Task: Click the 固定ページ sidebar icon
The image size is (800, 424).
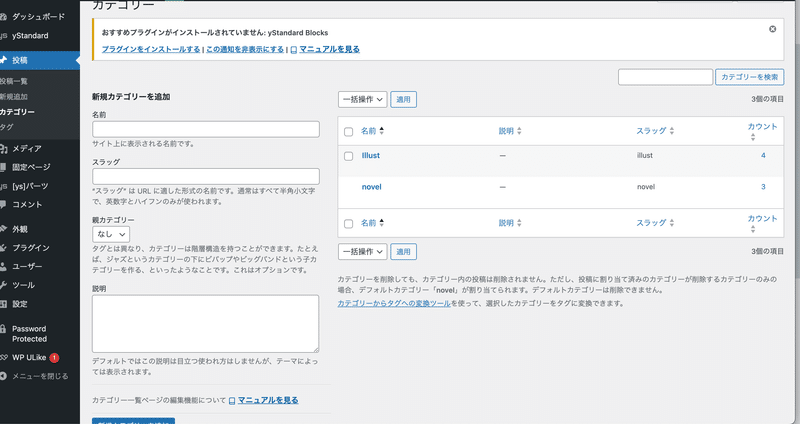Action: 4,167
